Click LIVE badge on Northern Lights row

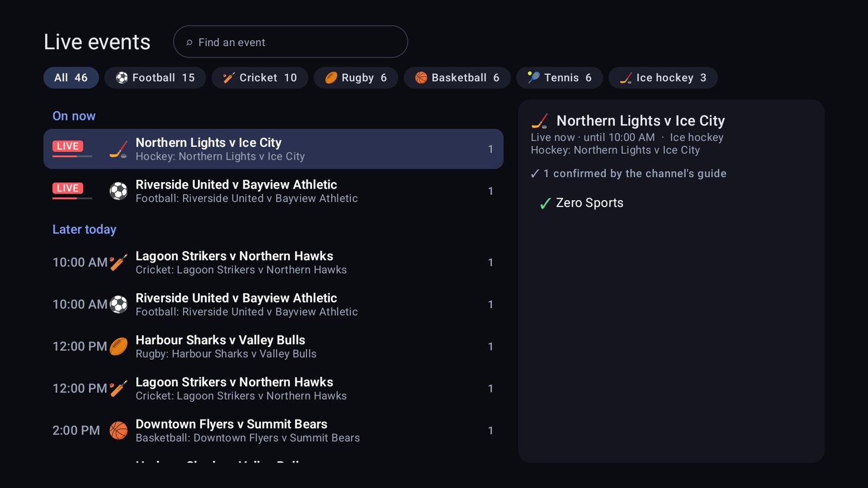click(x=68, y=146)
